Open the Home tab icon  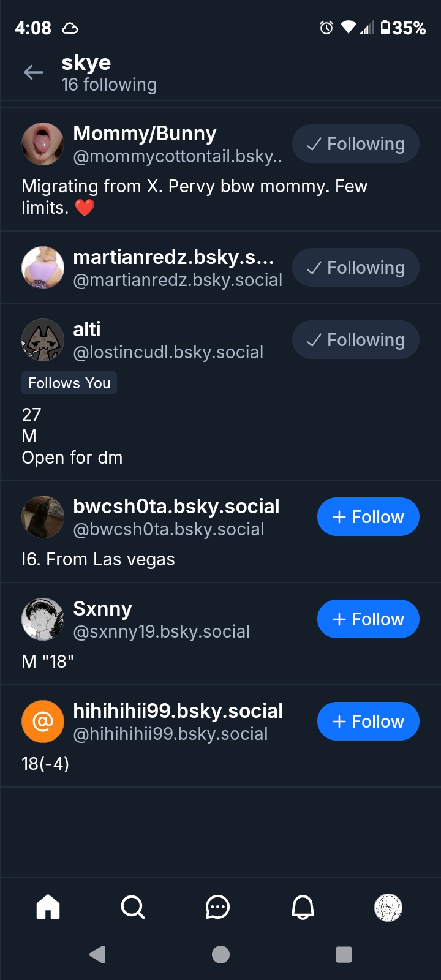point(48,907)
